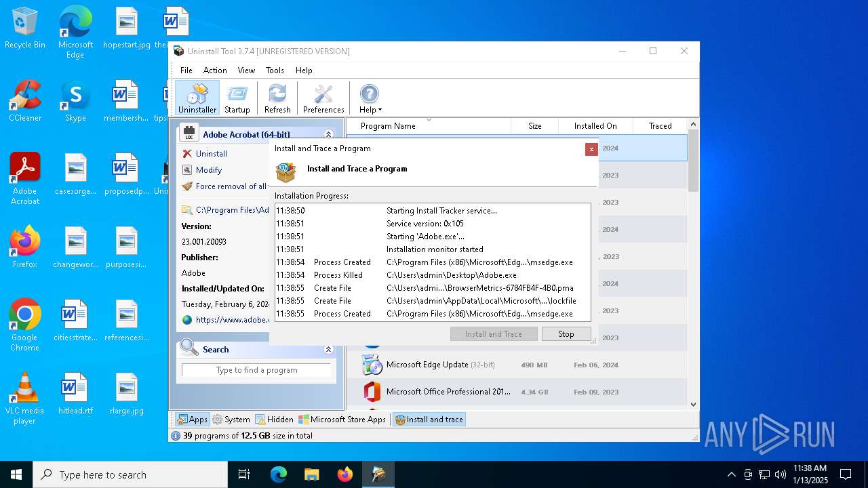Click the Install and Trace button
Screen dimensions: 868x488
(x=494, y=334)
